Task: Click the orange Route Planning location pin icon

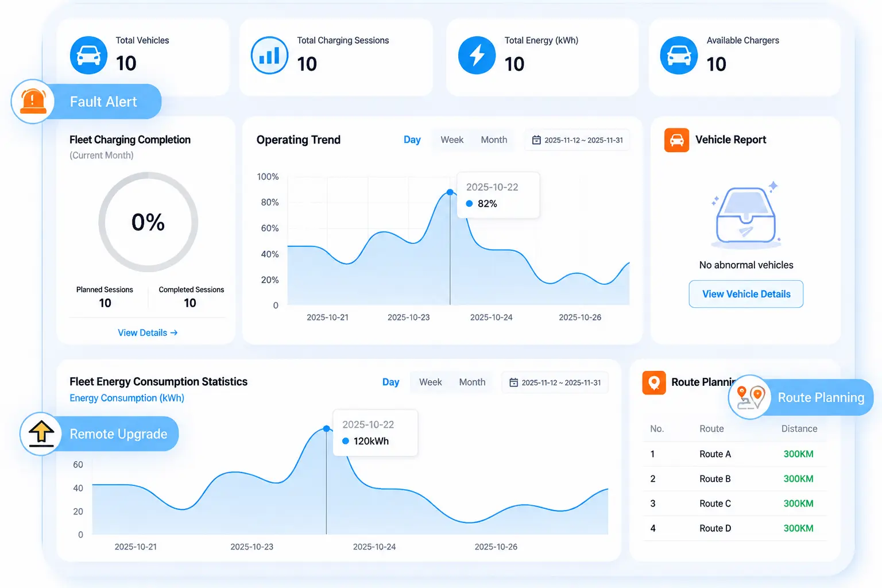Action: [654, 382]
